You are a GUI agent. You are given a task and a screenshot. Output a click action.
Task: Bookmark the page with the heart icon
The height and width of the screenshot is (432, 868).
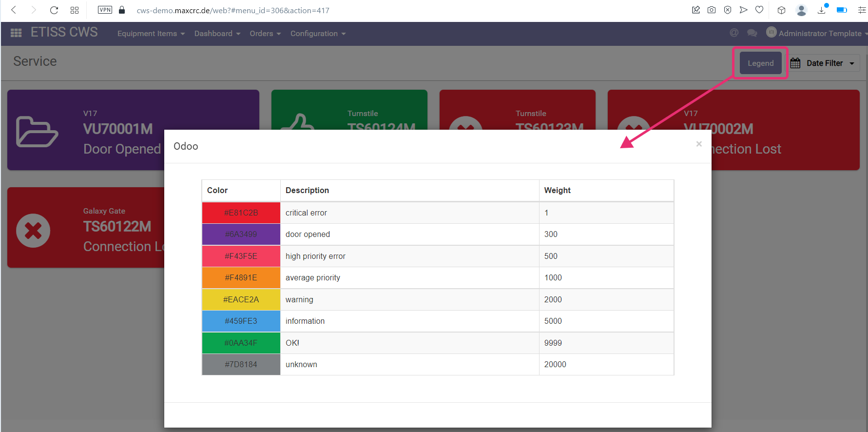759,10
